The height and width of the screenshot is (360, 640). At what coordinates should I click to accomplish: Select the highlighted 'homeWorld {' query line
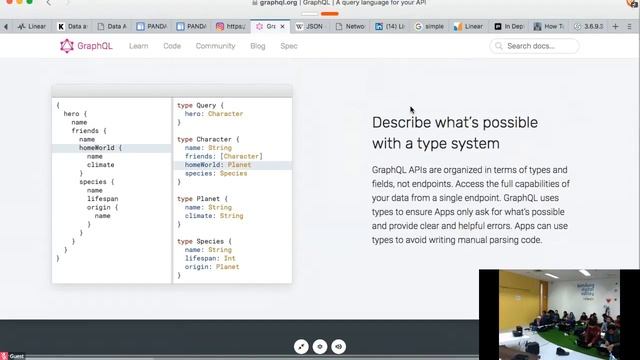tap(111, 148)
